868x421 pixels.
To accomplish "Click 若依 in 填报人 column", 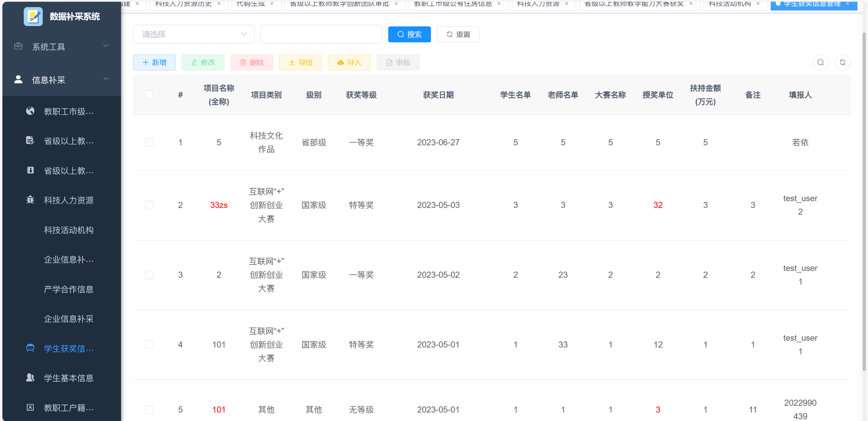I will click(x=800, y=142).
